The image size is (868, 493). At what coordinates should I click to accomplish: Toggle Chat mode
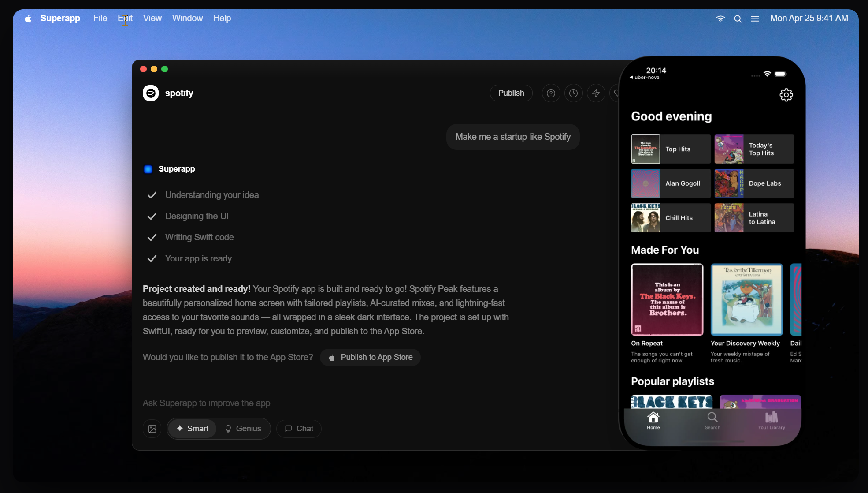pos(299,429)
